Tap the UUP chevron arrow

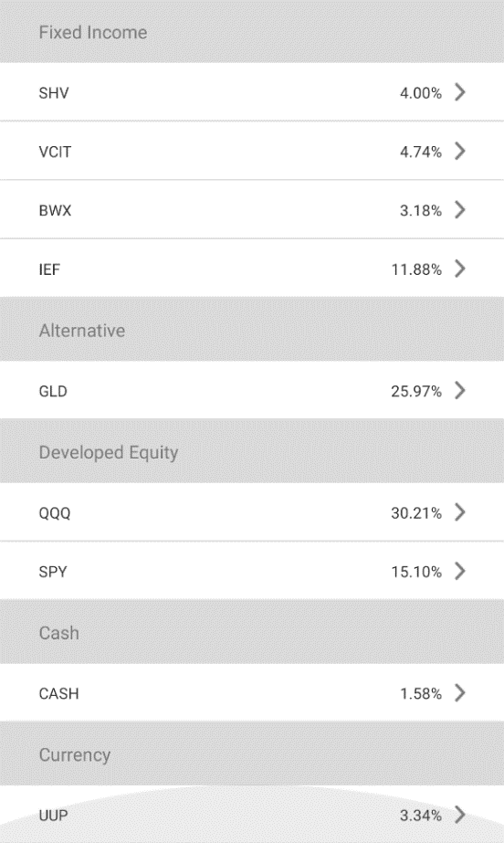click(x=459, y=815)
